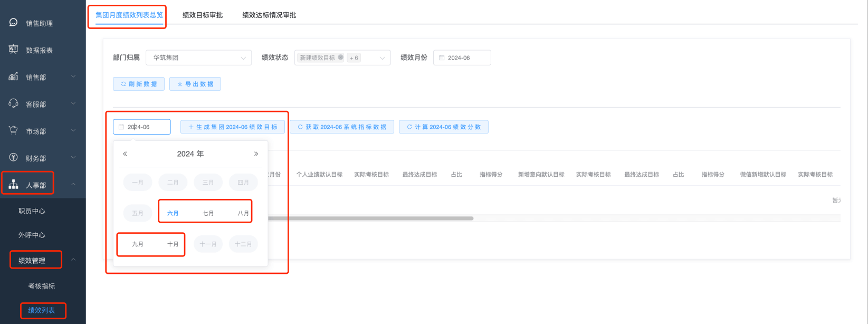Remove the 新建绩效目标 status tag
868x324 pixels.
point(340,58)
